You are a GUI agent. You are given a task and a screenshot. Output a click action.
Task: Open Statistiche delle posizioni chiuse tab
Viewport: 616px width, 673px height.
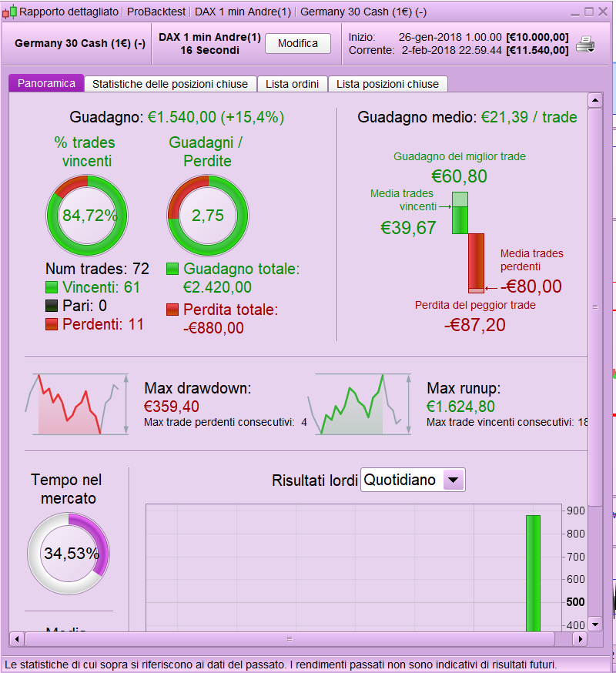point(170,84)
